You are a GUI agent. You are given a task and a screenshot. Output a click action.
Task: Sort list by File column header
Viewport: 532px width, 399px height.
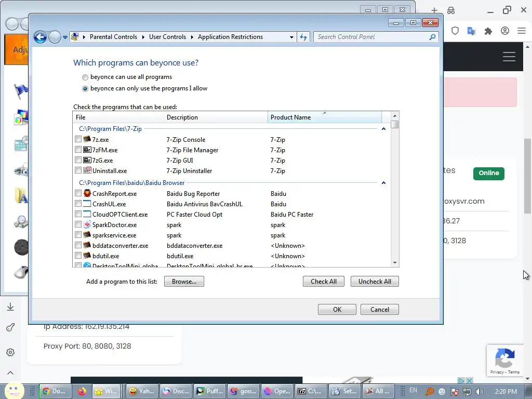pos(118,117)
